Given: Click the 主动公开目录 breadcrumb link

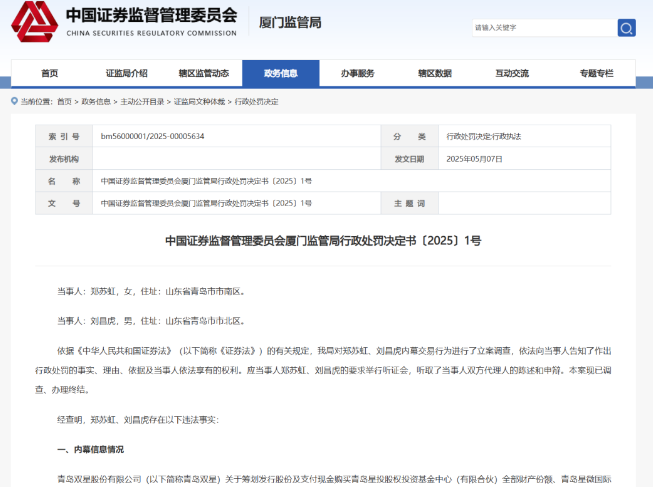Looking at the screenshot, I should click(x=140, y=102).
